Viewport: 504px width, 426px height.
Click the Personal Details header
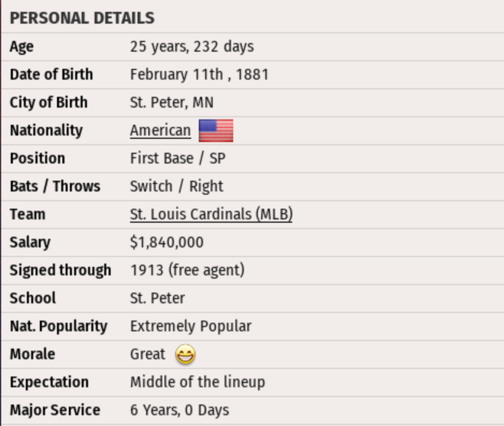[x=82, y=18]
